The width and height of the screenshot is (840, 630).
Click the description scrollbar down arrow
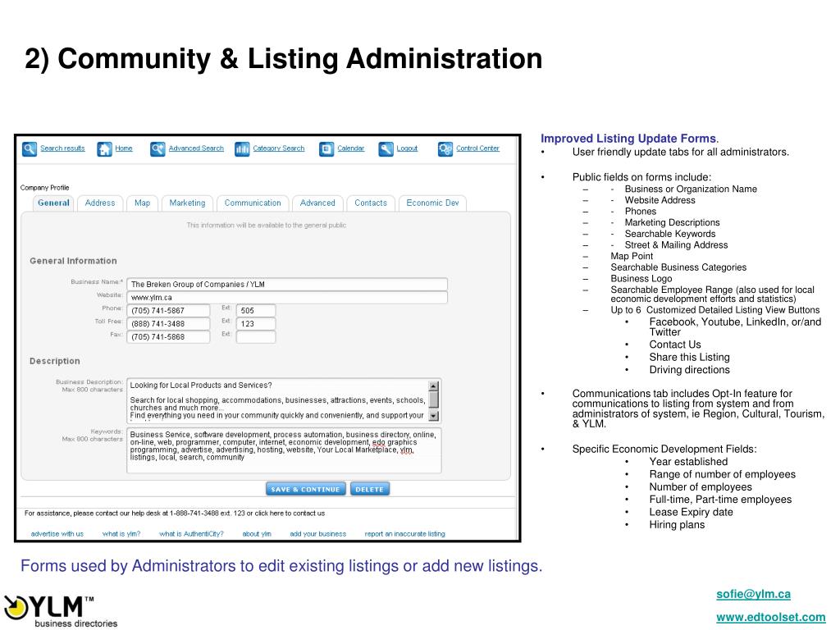(434, 416)
